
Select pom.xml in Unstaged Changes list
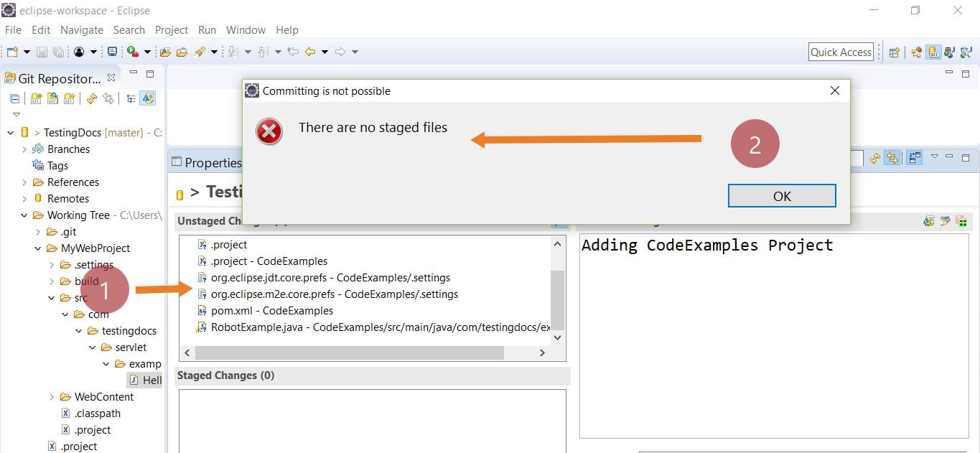(x=271, y=310)
